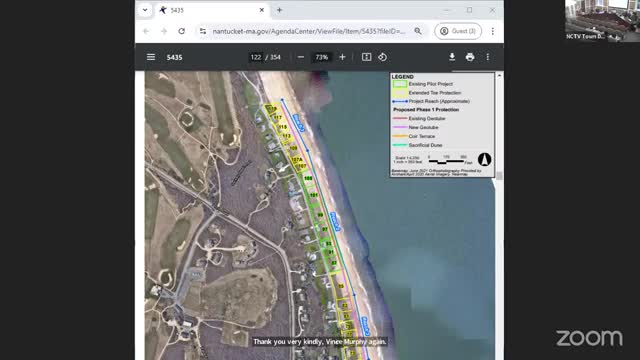Open a new browser tab

click(279, 10)
